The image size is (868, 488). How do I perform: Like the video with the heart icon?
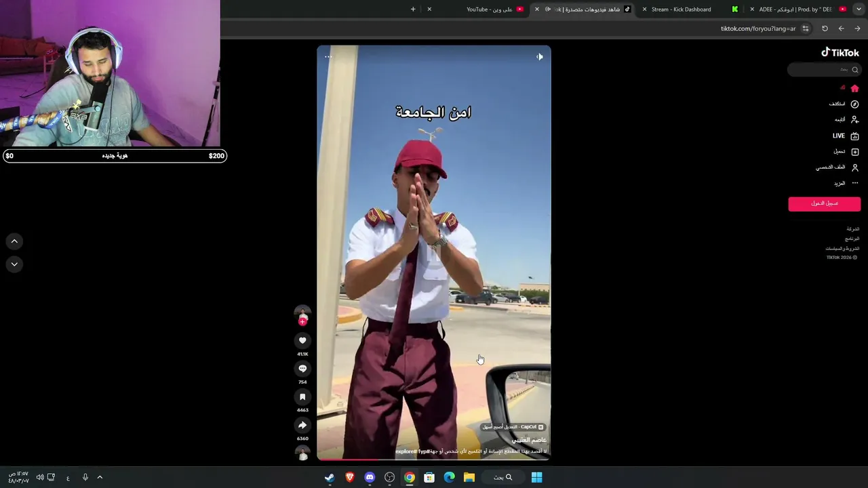[x=302, y=340]
